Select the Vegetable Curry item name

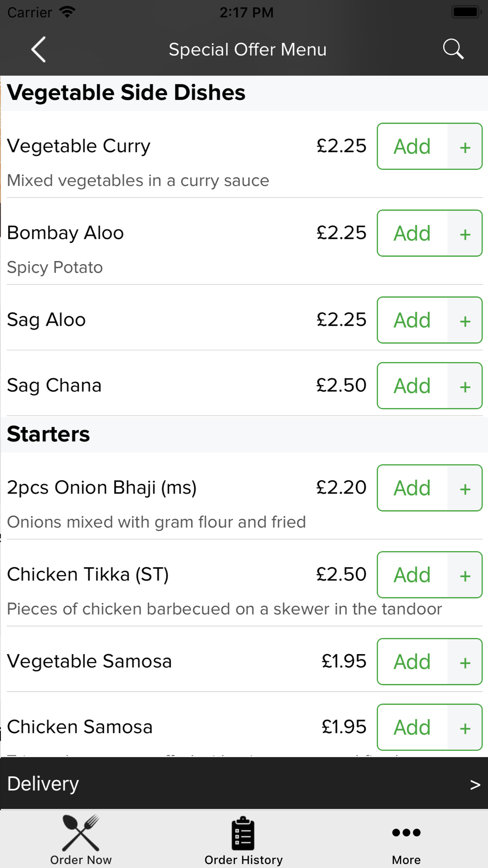79,146
